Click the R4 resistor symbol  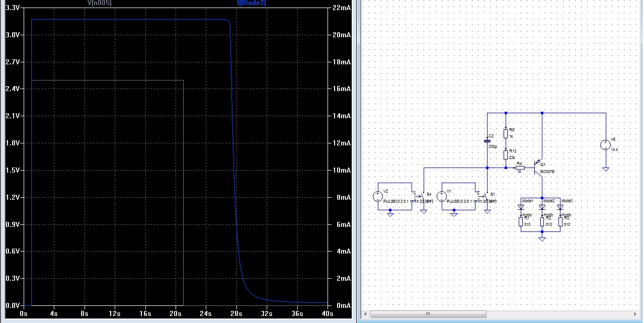(519, 168)
